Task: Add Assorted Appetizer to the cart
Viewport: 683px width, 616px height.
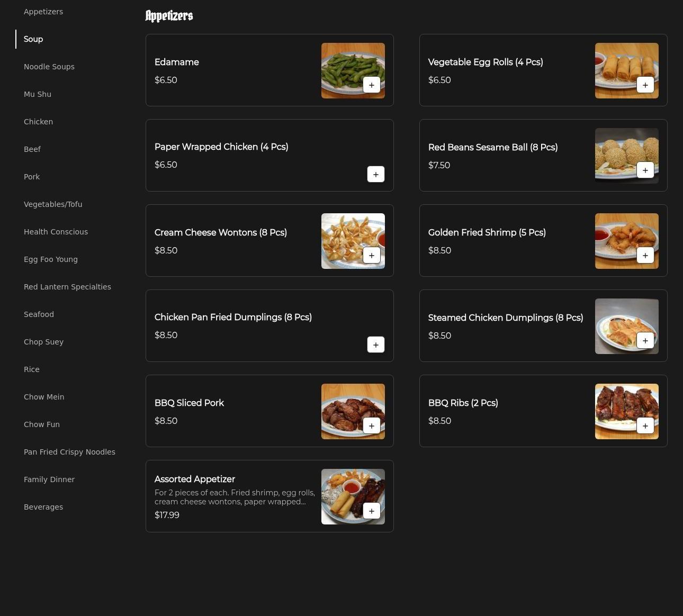Action: click(x=371, y=511)
